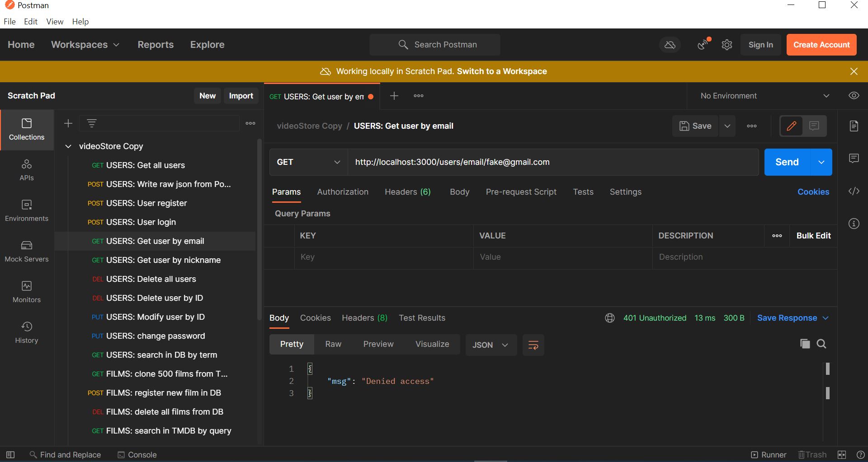Open the Send button dropdown arrow
Viewport: 868px width, 462px height.
(x=821, y=162)
